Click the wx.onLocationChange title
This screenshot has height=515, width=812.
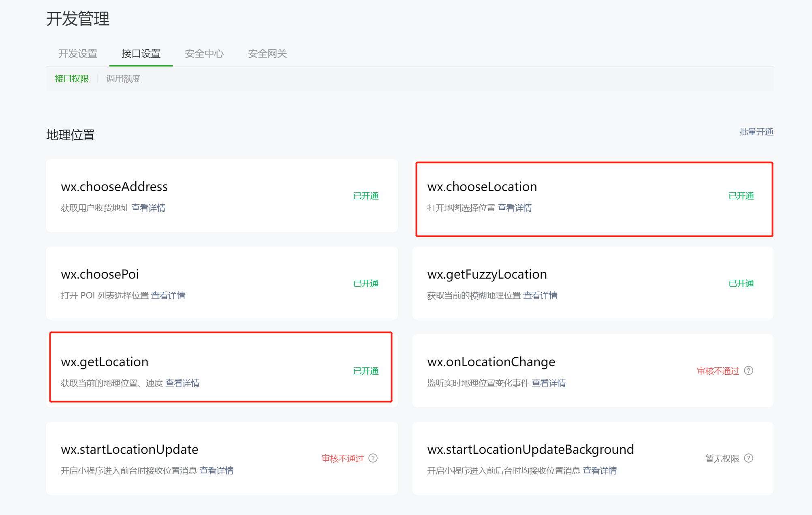491,363
